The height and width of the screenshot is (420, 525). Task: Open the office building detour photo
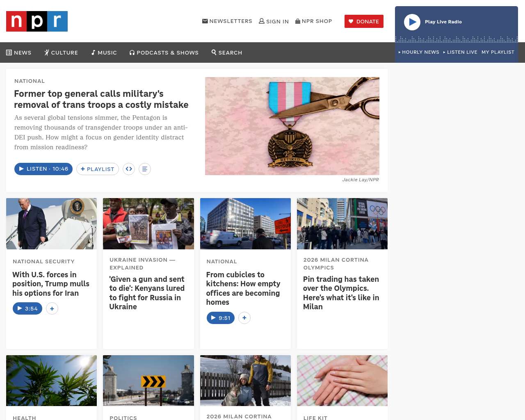(x=245, y=224)
